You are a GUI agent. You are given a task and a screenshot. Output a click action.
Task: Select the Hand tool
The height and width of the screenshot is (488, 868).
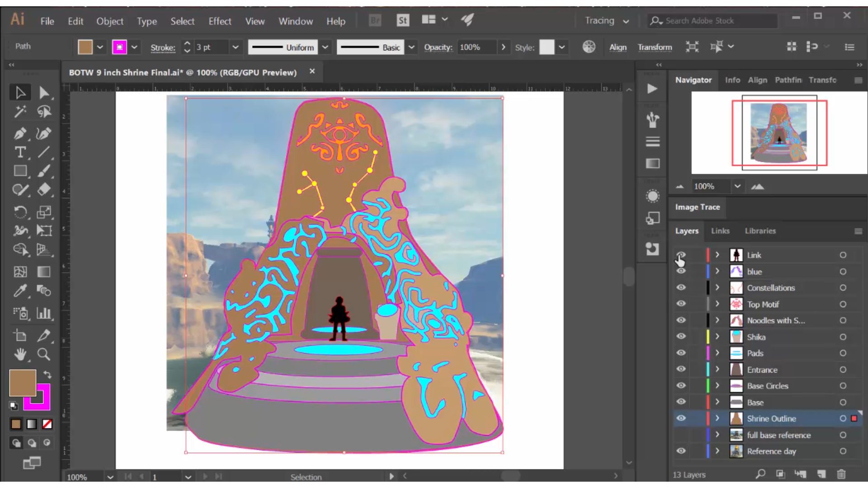(x=20, y=355)
